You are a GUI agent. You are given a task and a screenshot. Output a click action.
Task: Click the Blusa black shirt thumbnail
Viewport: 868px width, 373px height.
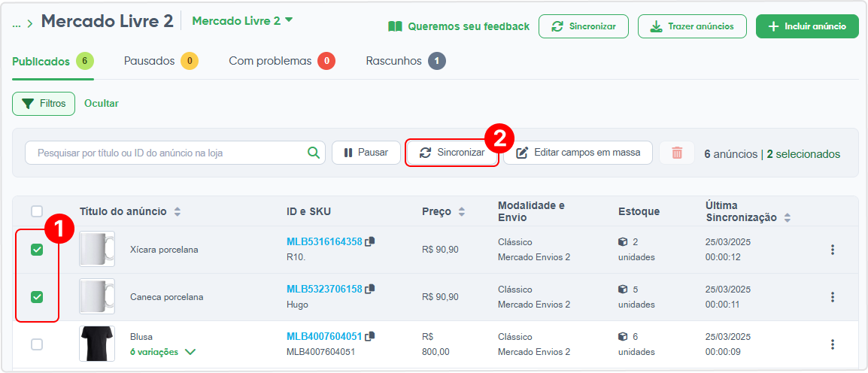click(97, 344)
